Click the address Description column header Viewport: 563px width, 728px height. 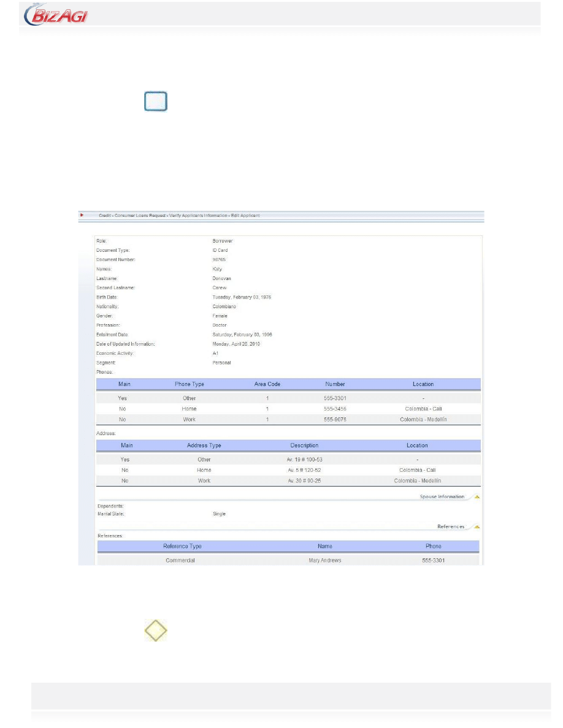point(304,446)
